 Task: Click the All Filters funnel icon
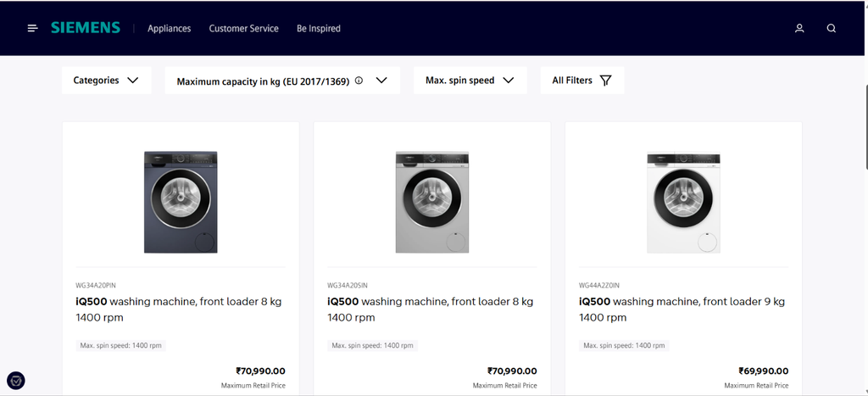[605, 81]
